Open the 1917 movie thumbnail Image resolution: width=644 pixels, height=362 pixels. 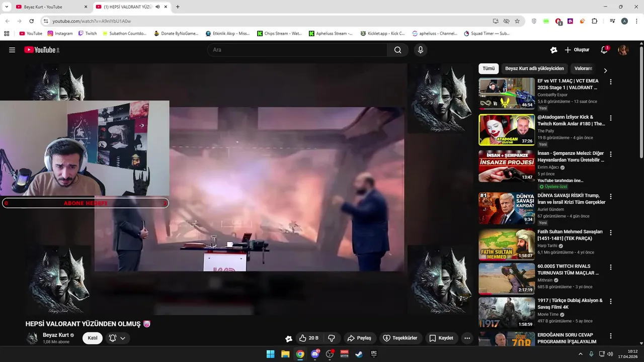pyautogui.click(x=506, y=313)
